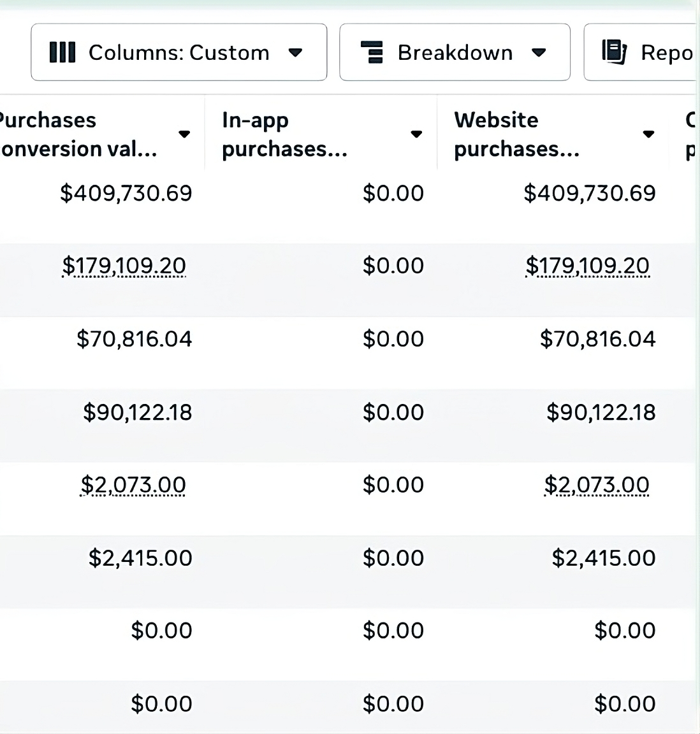
Task: Select the Purchases conversion value column header
Action: [x=77, y=134]
